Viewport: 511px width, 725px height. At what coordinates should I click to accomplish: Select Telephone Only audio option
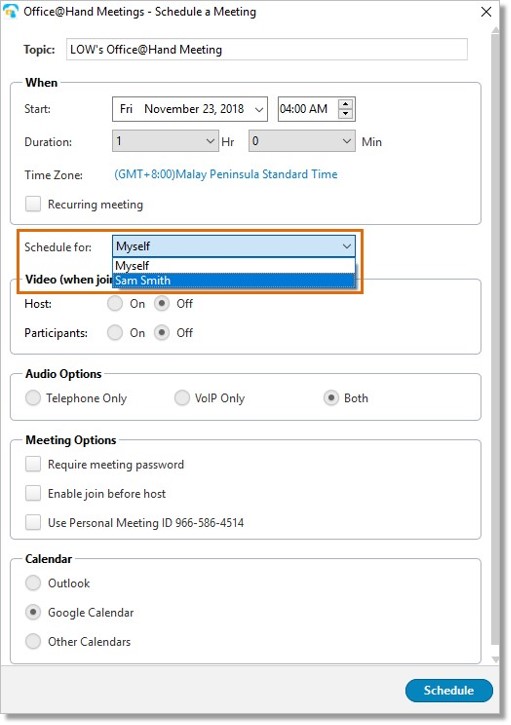tap(33, 398)
